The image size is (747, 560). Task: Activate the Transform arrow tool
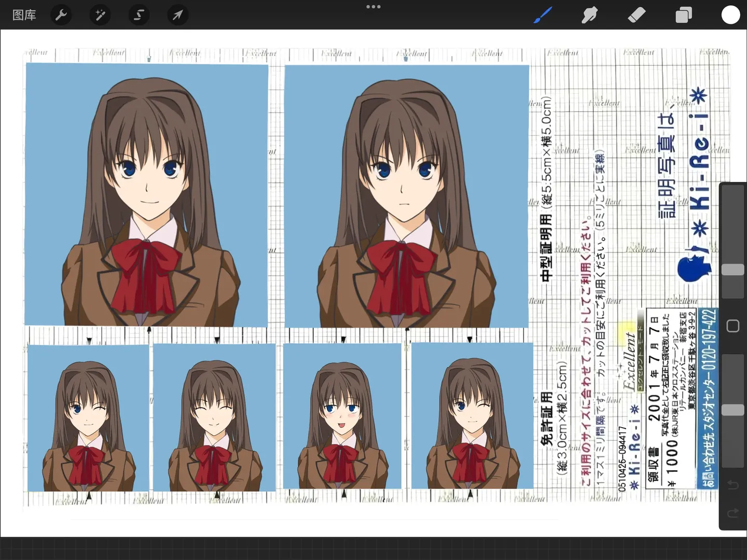(x=177, y=15)
